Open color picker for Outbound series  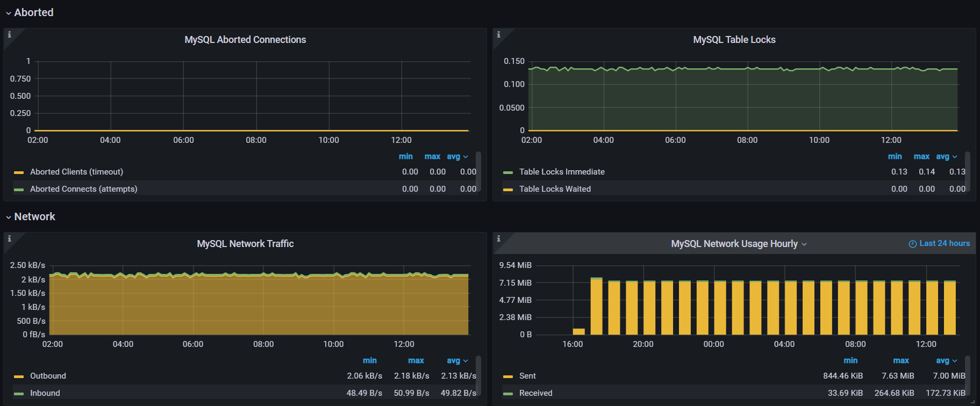[19, 376]
